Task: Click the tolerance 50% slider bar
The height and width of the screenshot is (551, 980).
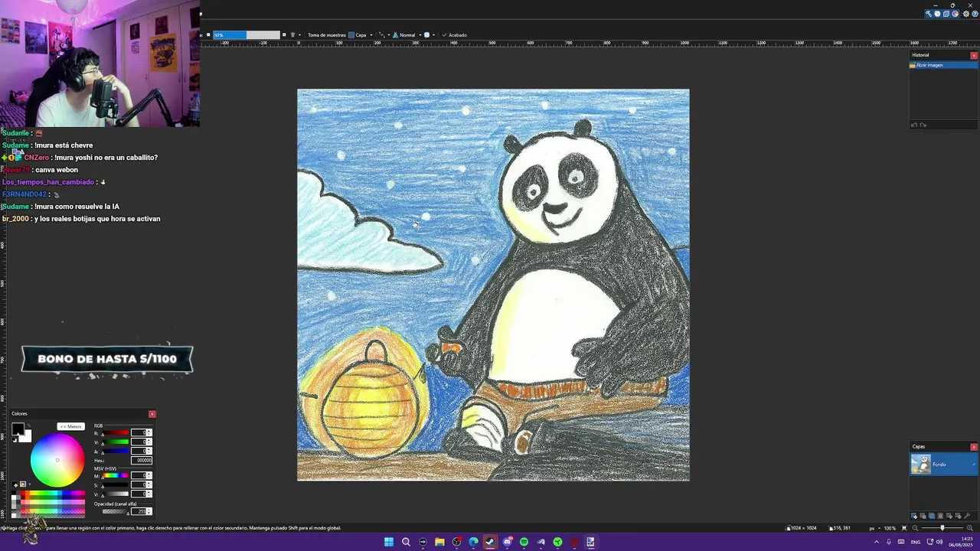Action: point(246,34)
